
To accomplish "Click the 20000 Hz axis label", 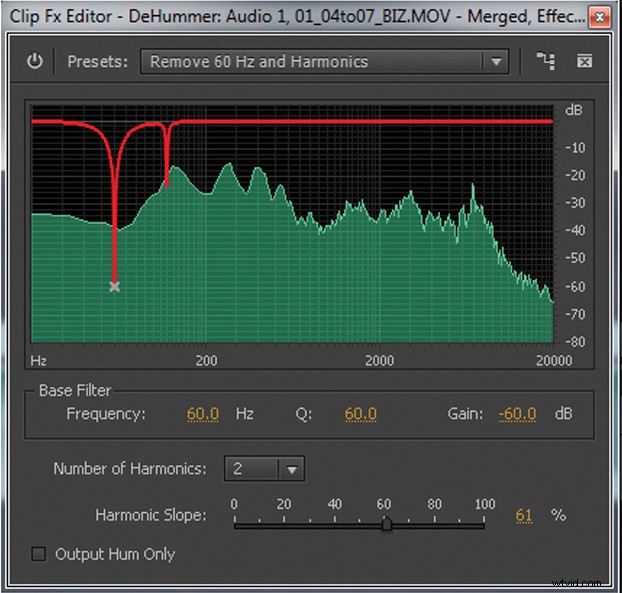I will pos(554,361).
